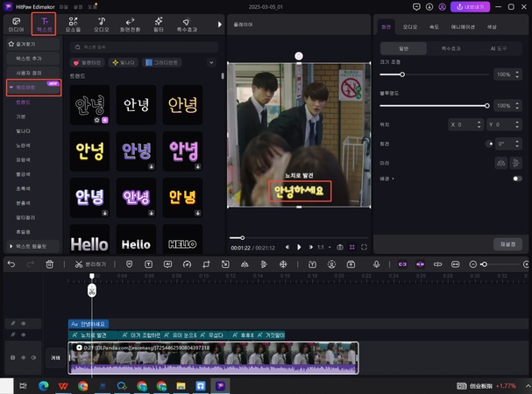This screenshot has width=532, height=394.
Task: Open the Transitions library tab
Action: (130, 25)
